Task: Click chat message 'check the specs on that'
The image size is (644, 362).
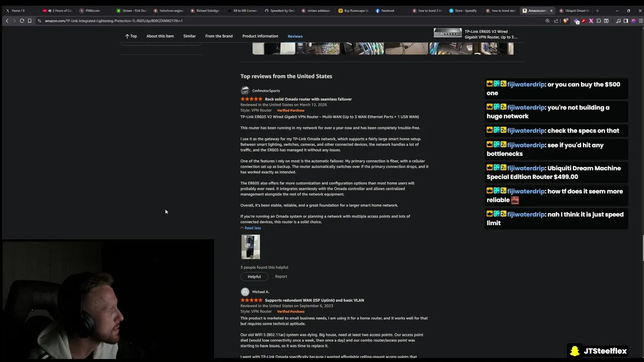Action: pos(583,131)
